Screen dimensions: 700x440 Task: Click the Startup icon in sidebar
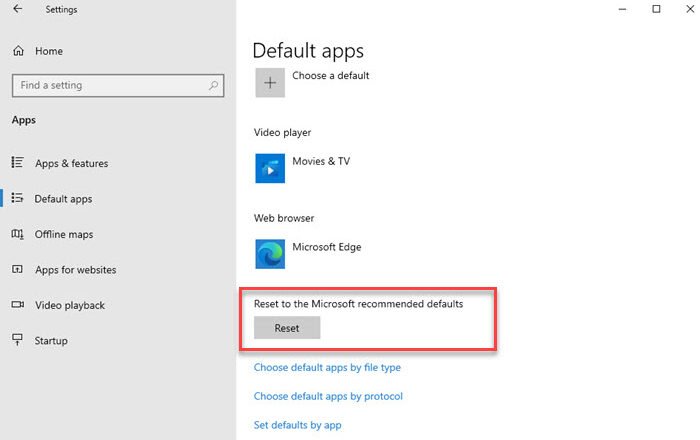point(17,341)
